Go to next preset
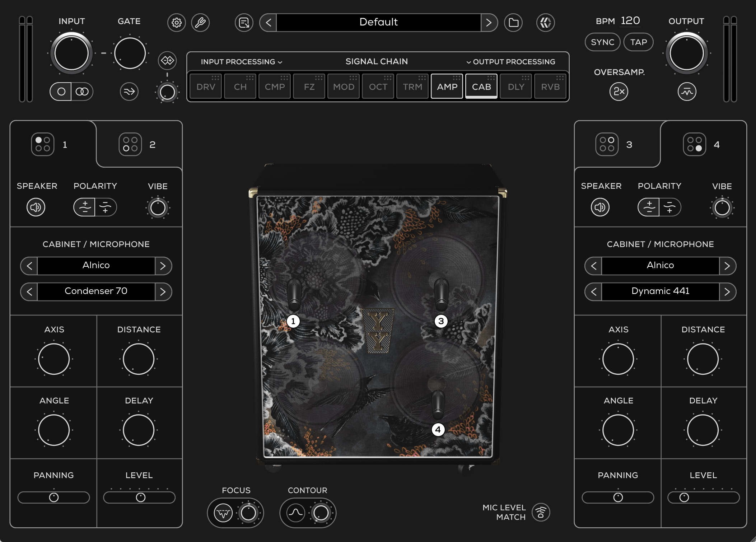756x542 pixels. (x=489, y=23)
